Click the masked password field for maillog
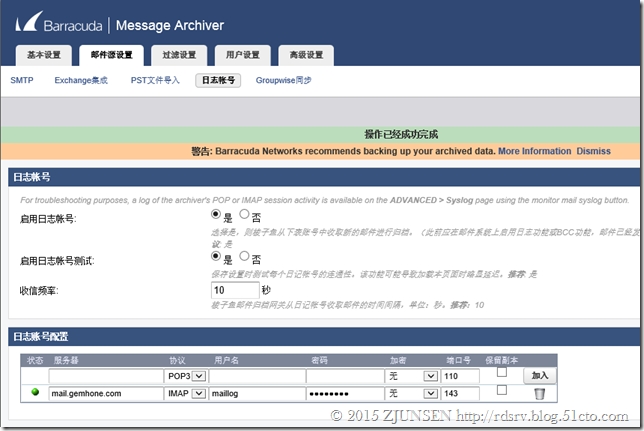Image resolution: width=644 pixels, height=431 pixels. [345, 393]
